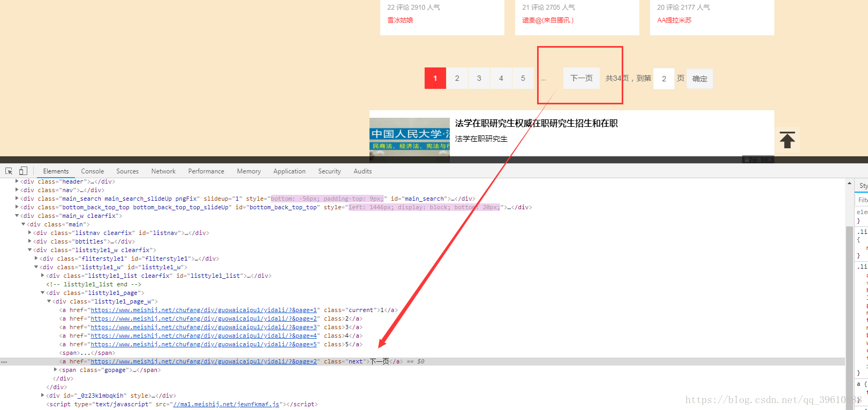Viewport: 868px width, 410px height.
Task: Switch to the Application tab
Action: (x=289, y=171)
